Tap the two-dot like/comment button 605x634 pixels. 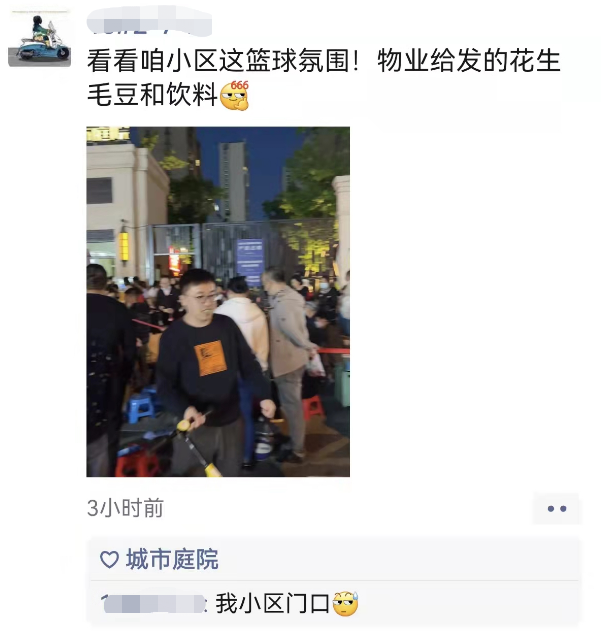557,508
